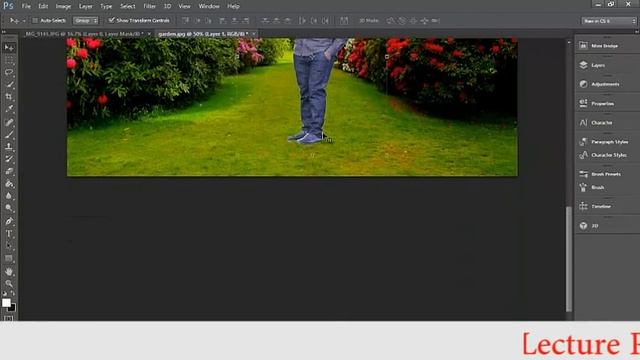
Task: Open the Type menu
Action: [x=106, y=6]
